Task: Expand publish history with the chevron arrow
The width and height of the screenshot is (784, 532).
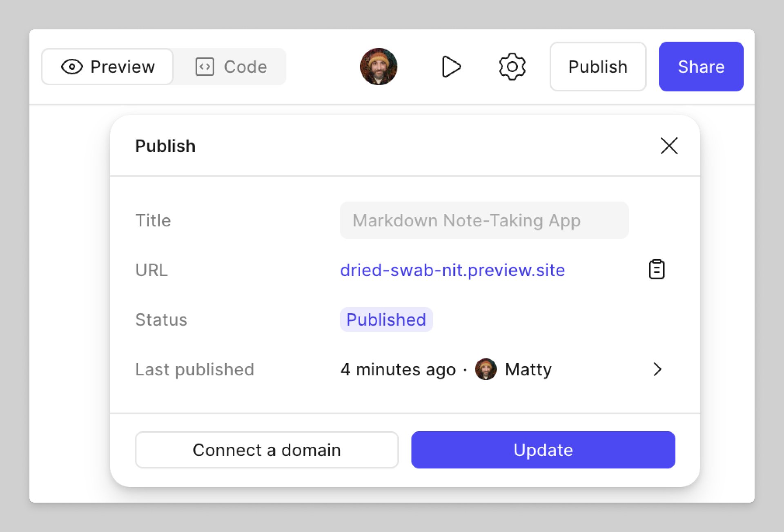Action: click(x=657, y=369)
